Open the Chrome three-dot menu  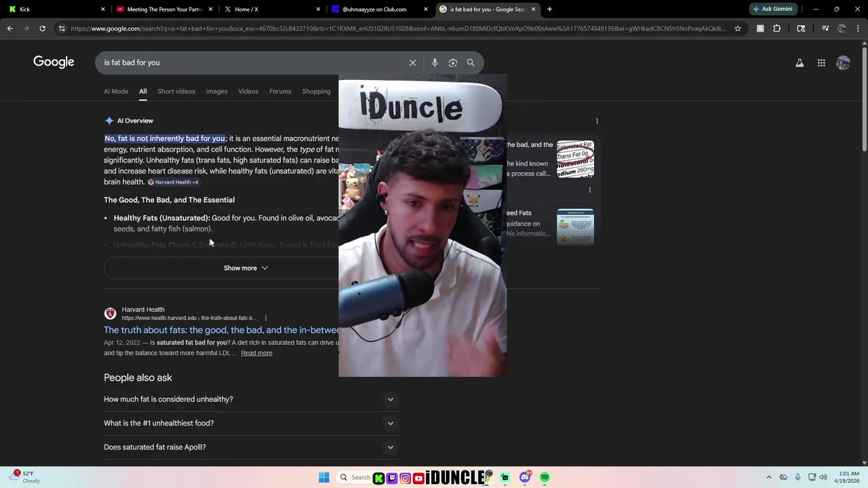point(858,28)
